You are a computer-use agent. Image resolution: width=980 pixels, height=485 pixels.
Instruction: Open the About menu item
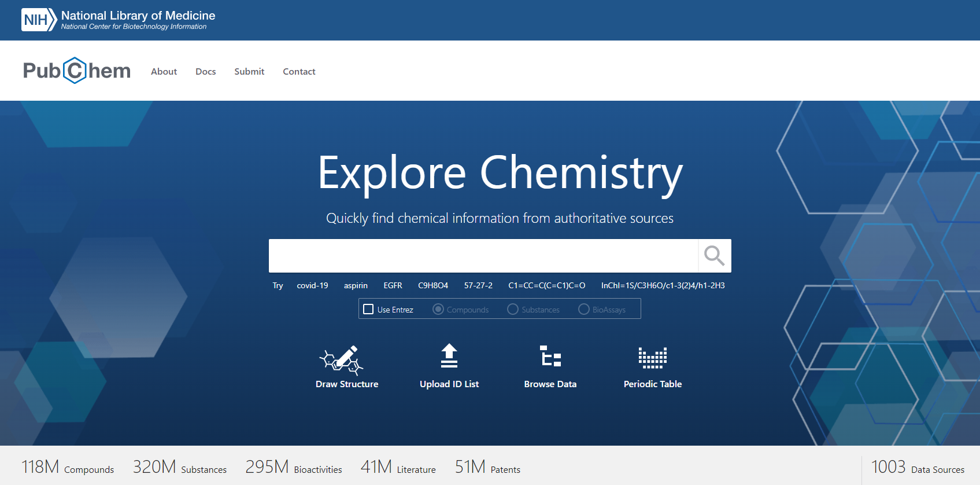164,71
